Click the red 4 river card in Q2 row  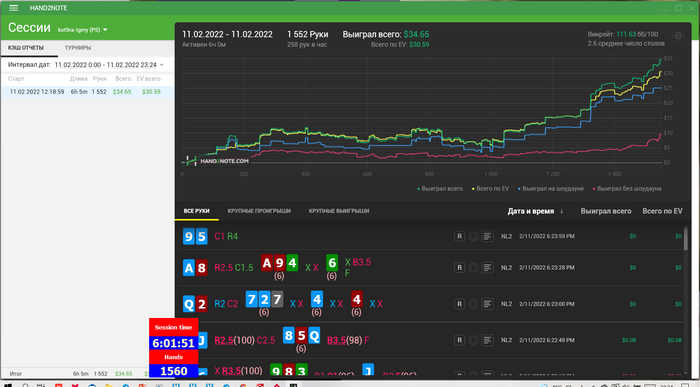(356, 299)
